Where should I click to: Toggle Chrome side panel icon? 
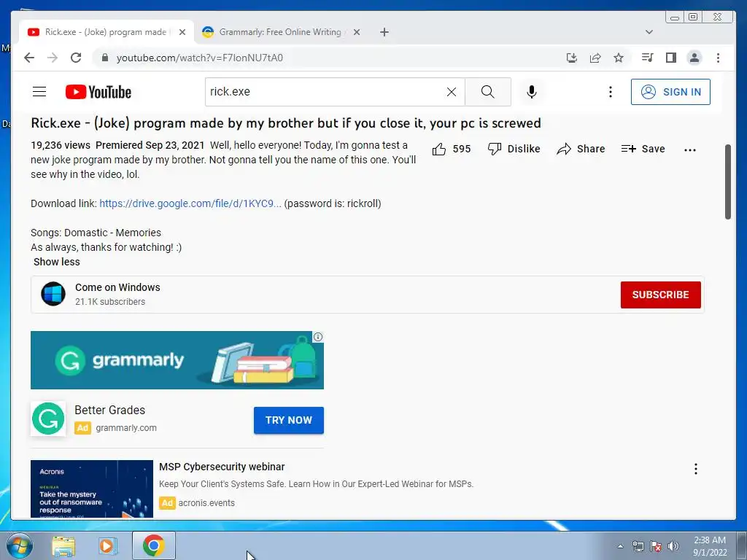671,58
